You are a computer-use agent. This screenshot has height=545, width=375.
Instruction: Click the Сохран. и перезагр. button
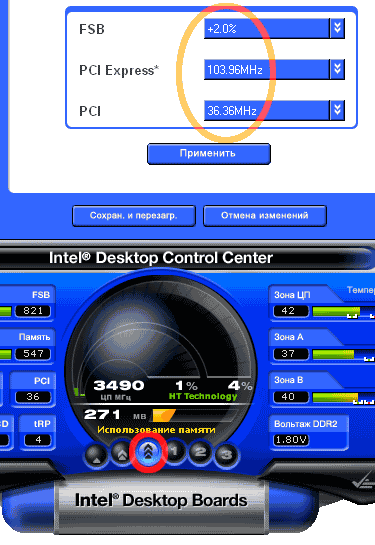click(x=134, y=216)
